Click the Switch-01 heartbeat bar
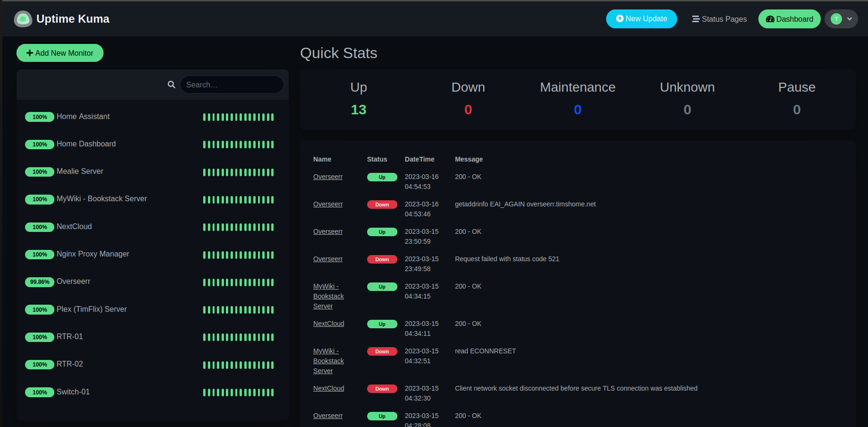Image resolution: width=868 pixels, height=427 pixels. pyautogui.click(x=239, y=393)
